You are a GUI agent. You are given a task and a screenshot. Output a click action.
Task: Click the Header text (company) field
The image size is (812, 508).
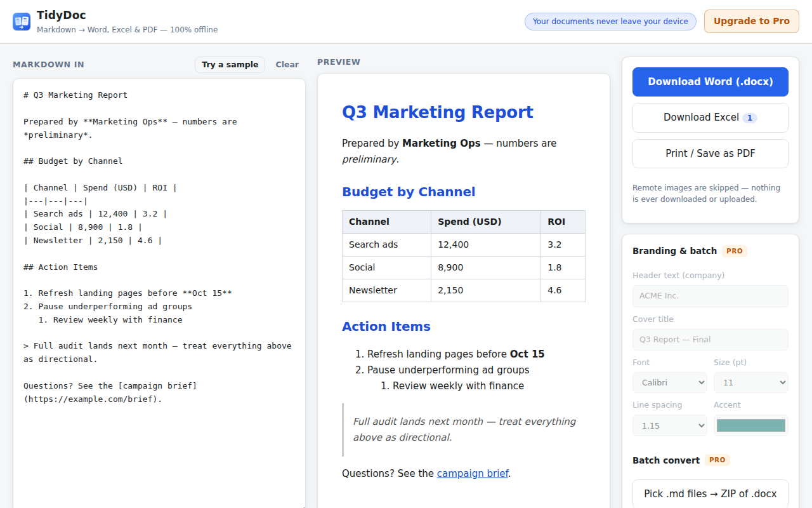[x=710, y=296]
